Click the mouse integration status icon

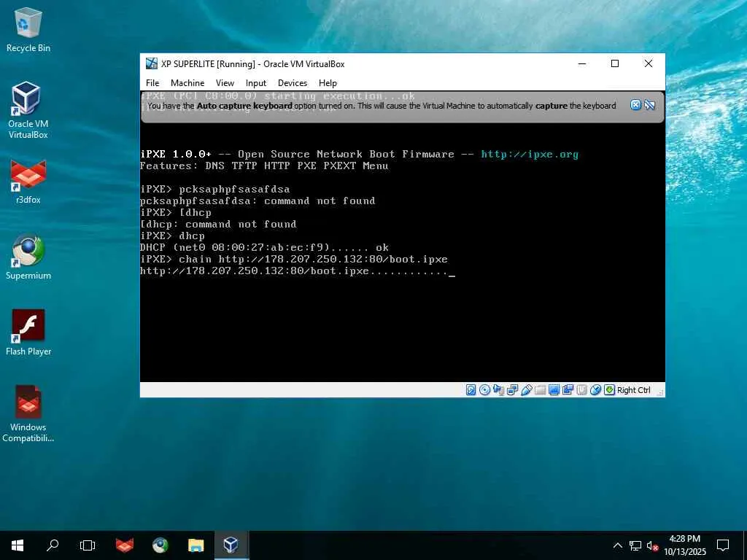[595, 390]
